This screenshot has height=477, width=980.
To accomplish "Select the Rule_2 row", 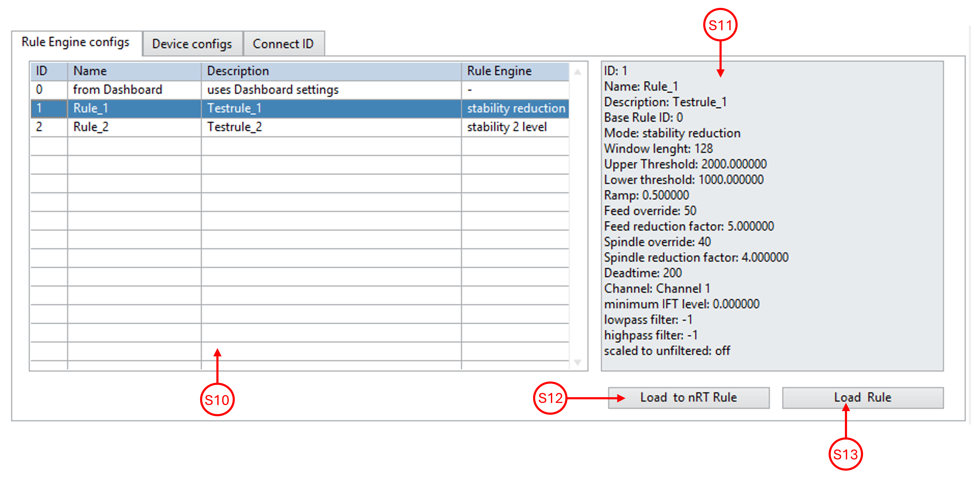I will pyautogui.click(x=91, y=127).
